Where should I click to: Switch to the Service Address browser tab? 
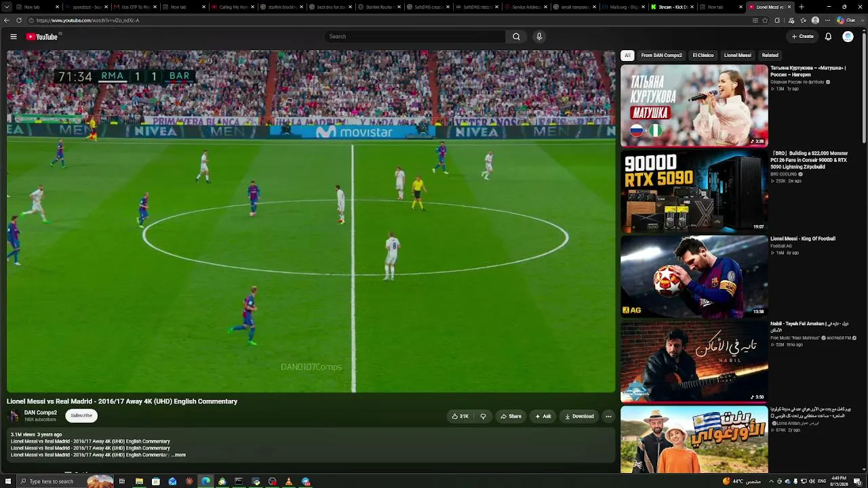tap(525, 7)
